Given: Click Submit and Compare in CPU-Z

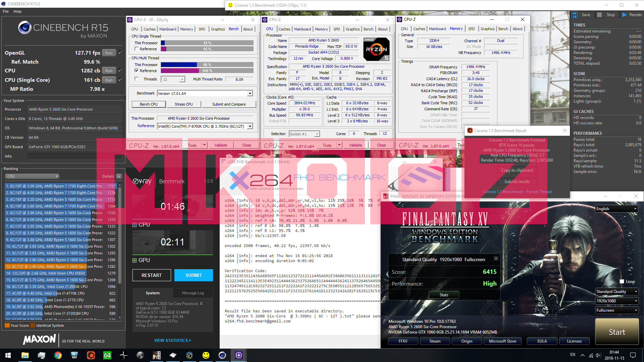Looking at the screenshot, I should pos(229,104).
